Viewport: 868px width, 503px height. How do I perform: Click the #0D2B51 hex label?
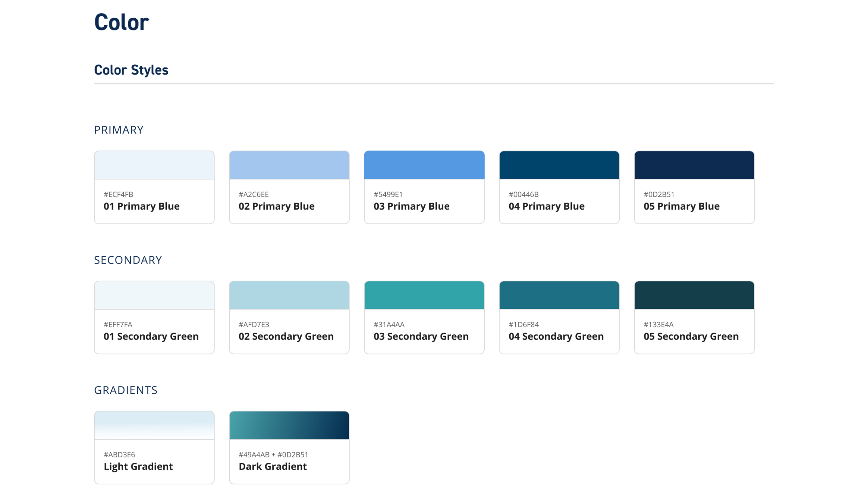pos(659,195)
